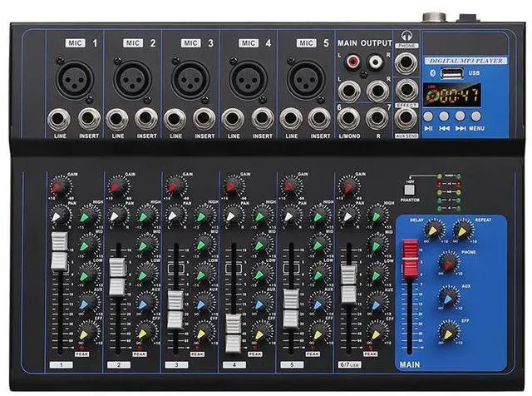The image size is (532, 396).
Task: Click the MIC 4 XLR input socket
Action: click(249, 80)
